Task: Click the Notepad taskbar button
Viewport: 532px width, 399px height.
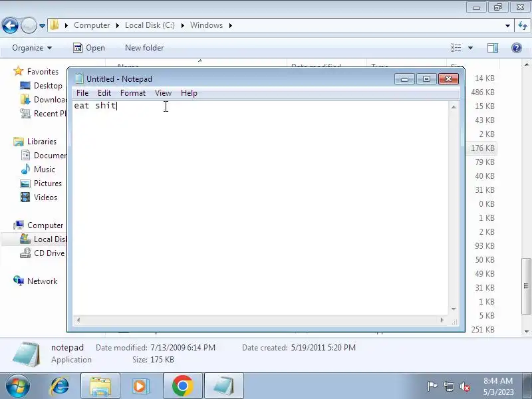Action: (x=224, y=386)
